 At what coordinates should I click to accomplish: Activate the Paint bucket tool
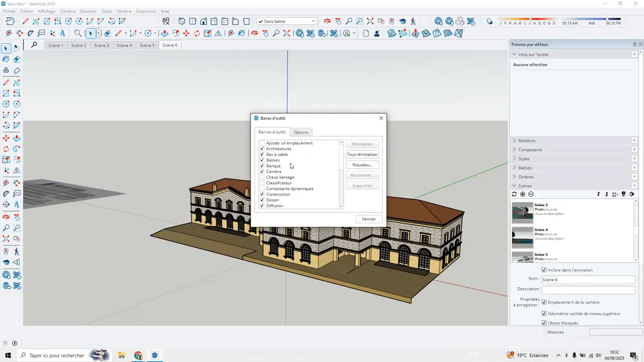pyautogui.click(x=6, y=60)
